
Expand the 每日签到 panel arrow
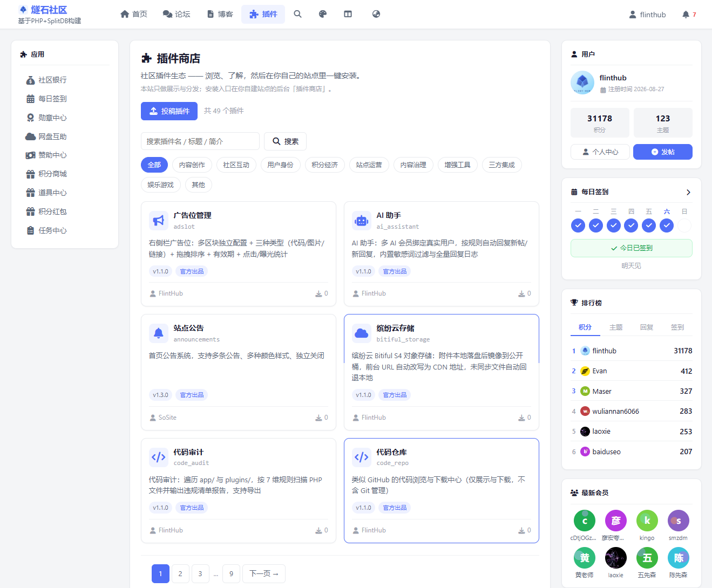[688, 192]
